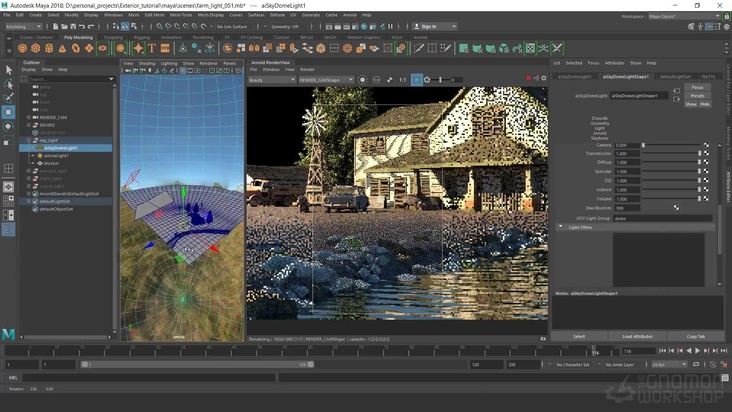Select the Lasso select tool in toolbox

tap(8, 84)
